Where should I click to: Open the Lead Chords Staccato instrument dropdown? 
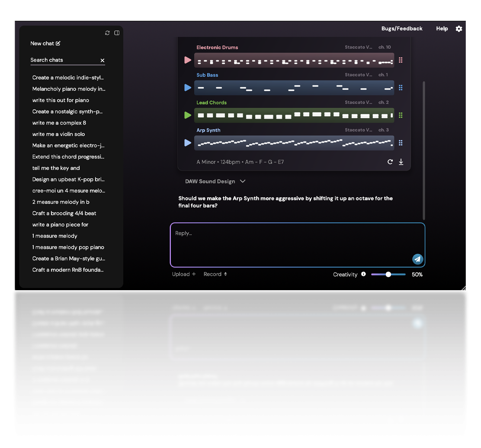(358, 102)
